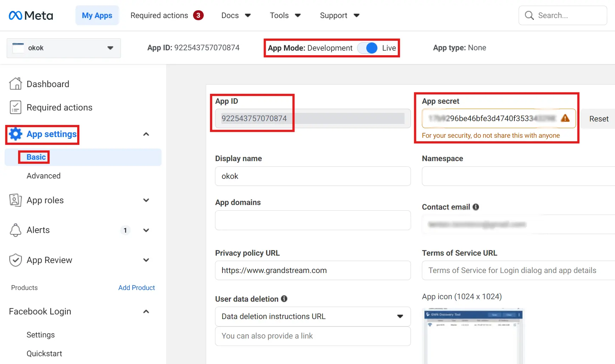Click the Products label in the sidebar

click(24, 288)
